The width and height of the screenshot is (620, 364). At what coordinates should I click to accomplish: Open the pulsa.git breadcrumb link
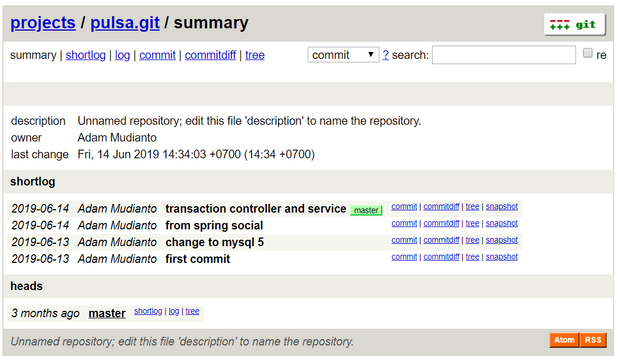pos(125,23)
